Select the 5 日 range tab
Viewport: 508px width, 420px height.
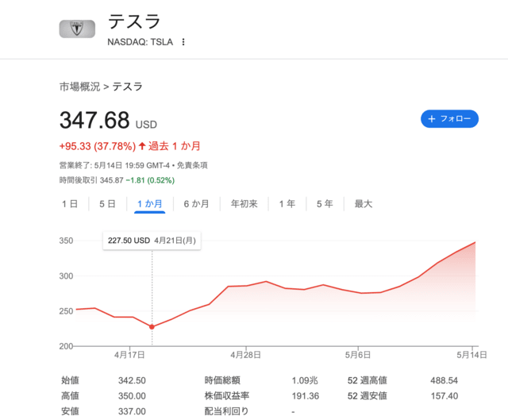pyautogui.click(x=107, y=204)
